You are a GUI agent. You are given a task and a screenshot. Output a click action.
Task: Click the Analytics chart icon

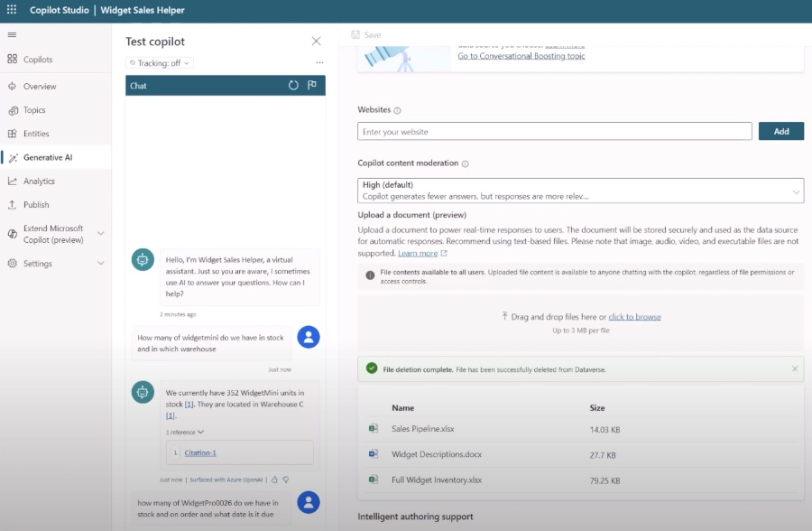(x=13, y=181)
